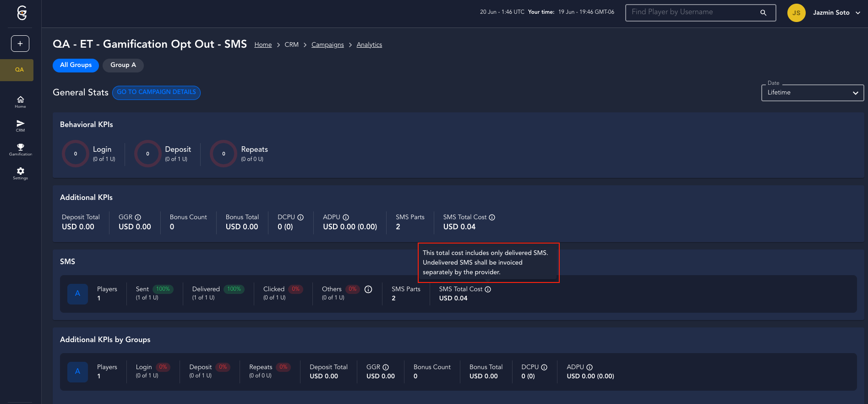Click the search magnifier icon
The image size is (868, 404).
(x=763, y=13)
